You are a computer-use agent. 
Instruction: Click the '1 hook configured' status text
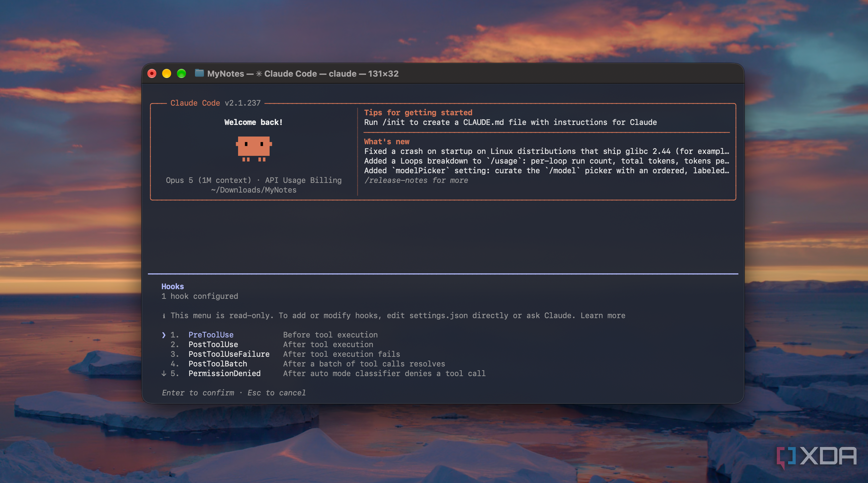(x=200, y=296)
